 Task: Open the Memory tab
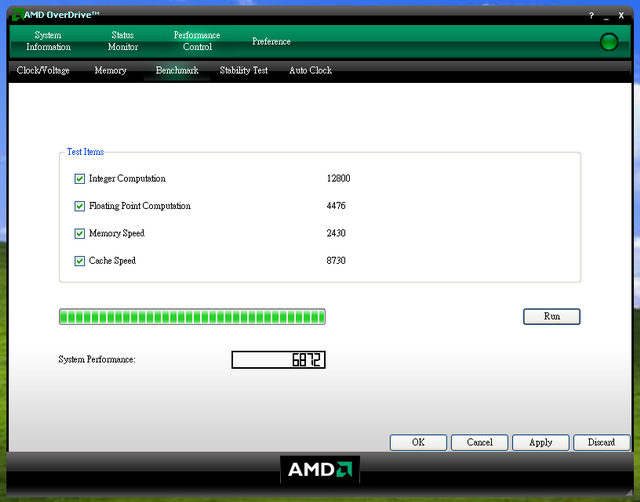click(x=111, y=71)
